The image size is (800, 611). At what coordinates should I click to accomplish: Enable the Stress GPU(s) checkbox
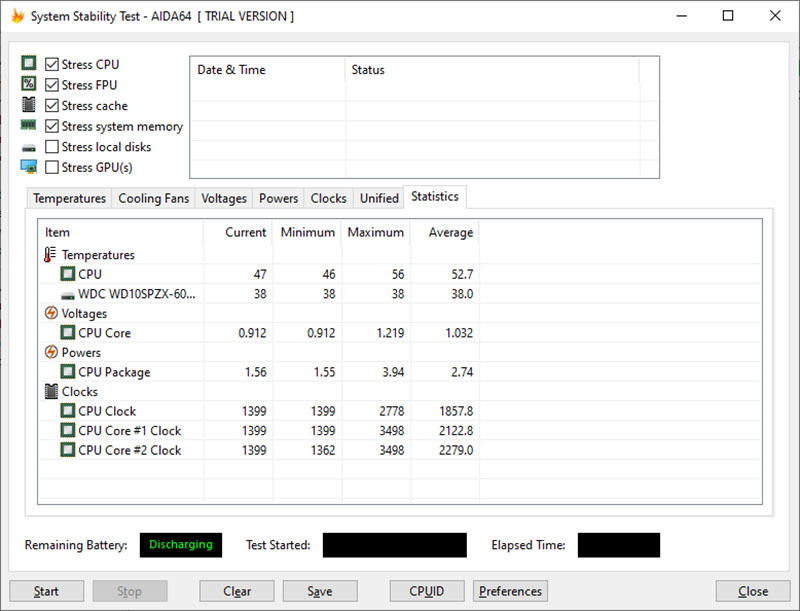[x=52, y=167]
